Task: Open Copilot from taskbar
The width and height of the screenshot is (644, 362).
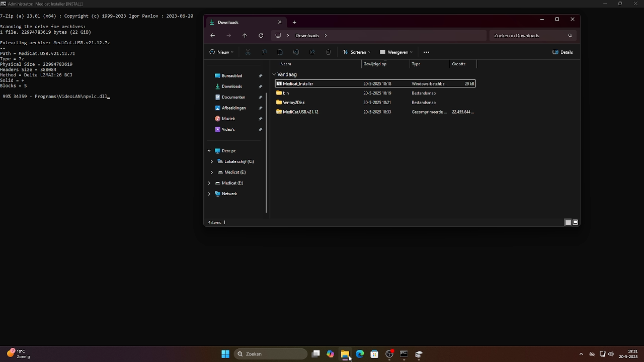Action: (331, 354)
